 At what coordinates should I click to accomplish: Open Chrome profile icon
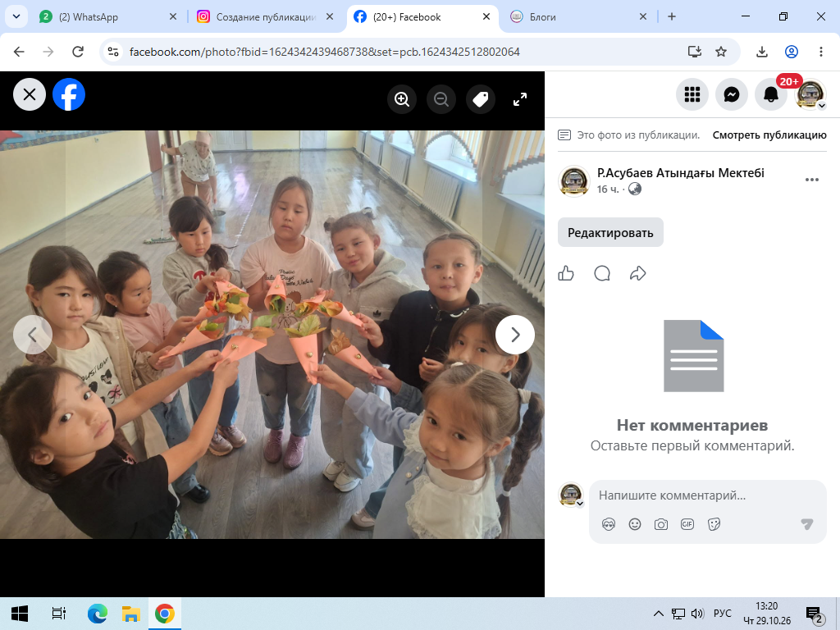coord(792,52)
